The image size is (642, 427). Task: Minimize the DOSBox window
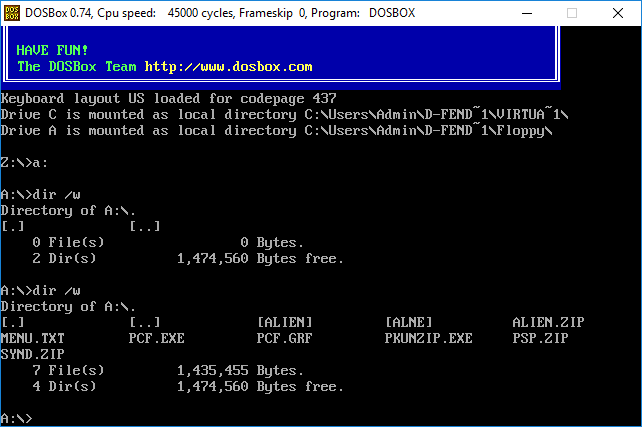tap(527, 13)
